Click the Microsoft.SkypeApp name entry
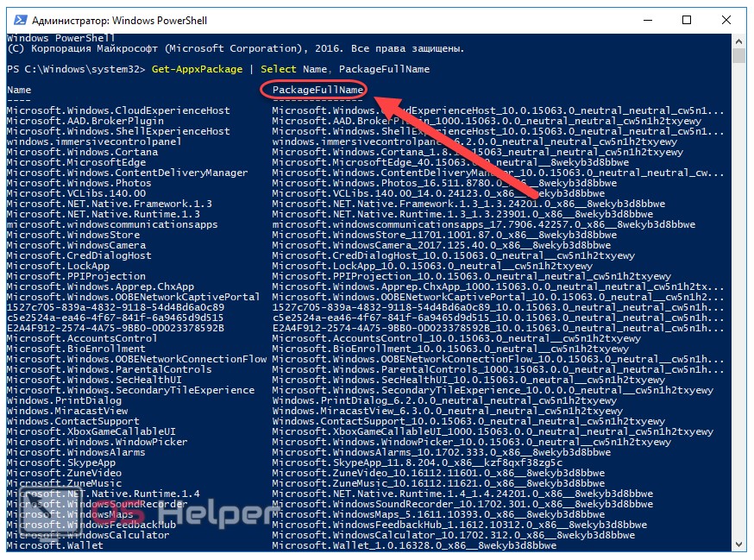Screen dimensions: 754x560 point(61,462)
